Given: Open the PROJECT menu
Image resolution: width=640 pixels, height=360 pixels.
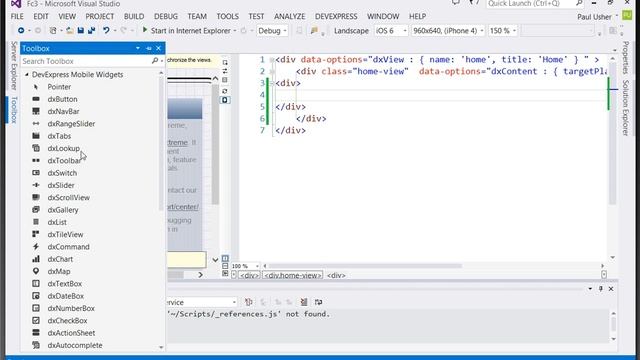Looking at the screenshot, I should tap(100, 16).
